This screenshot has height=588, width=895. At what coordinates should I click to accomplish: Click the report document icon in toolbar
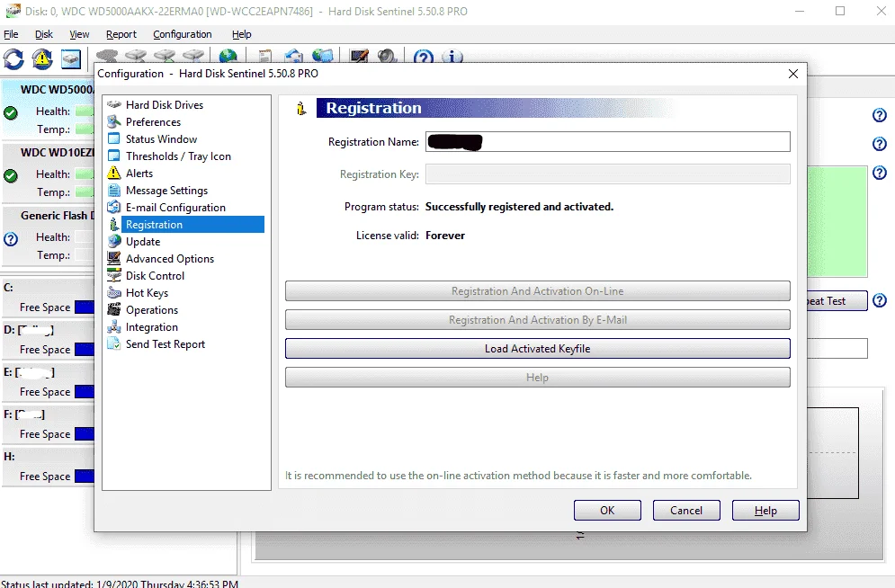264,56
